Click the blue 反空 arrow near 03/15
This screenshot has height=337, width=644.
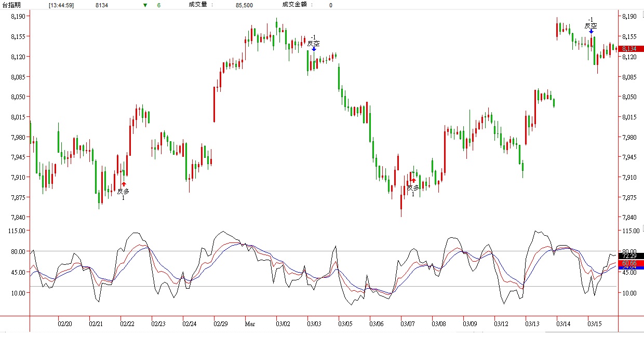click(x=591, y=31)
